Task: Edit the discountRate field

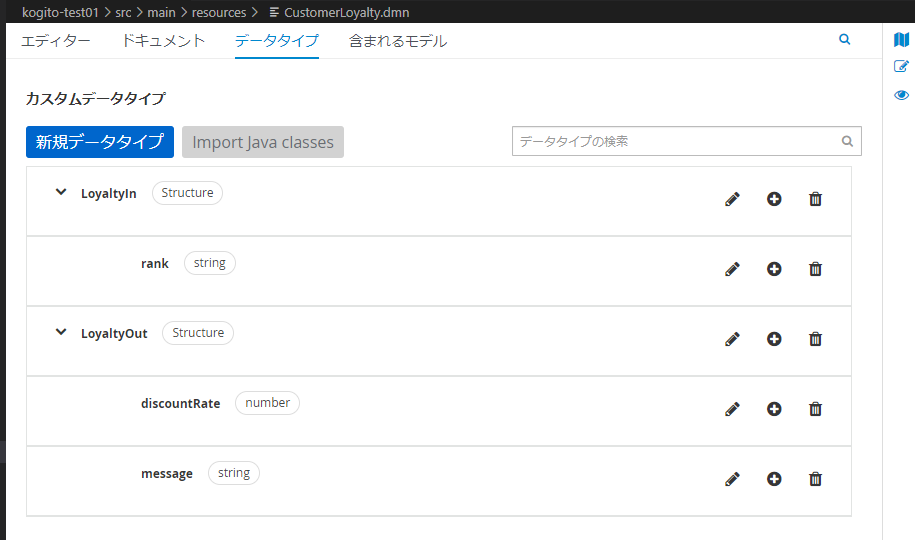Action: coord(732,409)
